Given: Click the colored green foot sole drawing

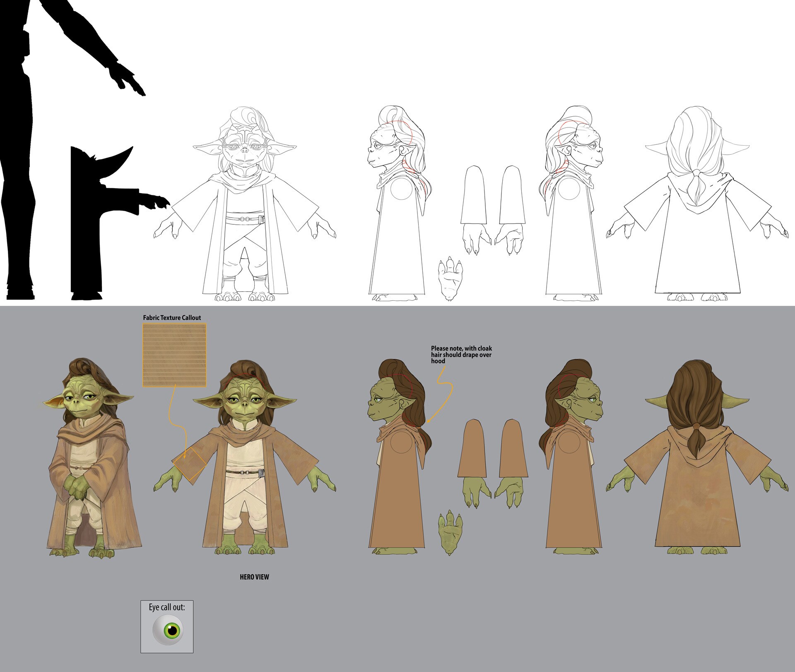Looking at the screenshot, I should click(x=450, y=533).
